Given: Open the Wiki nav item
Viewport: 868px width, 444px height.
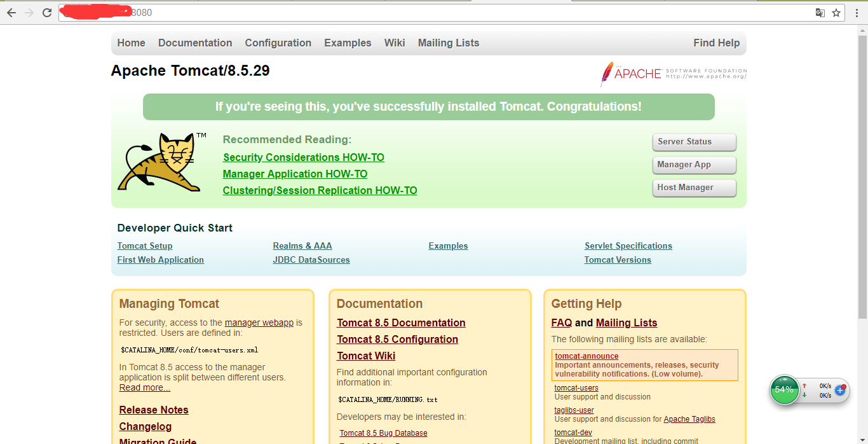Looking at the screenshot, I should 395,43.
